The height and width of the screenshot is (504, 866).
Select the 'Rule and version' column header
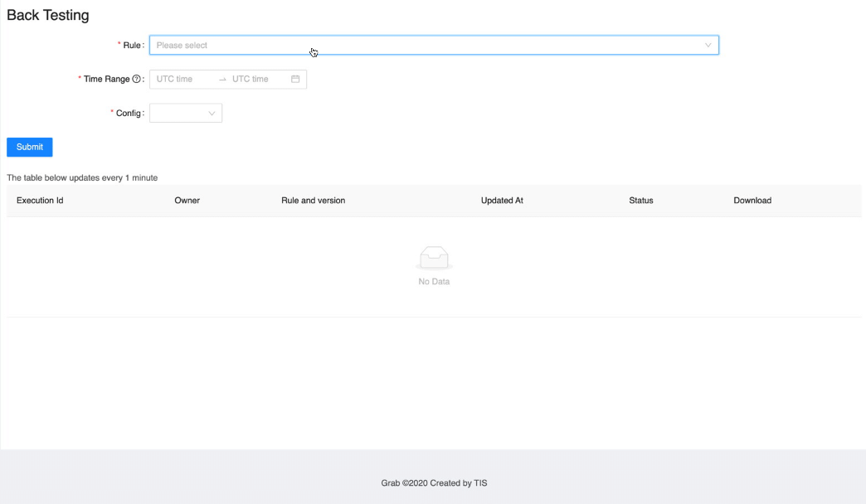pos(313,201)
